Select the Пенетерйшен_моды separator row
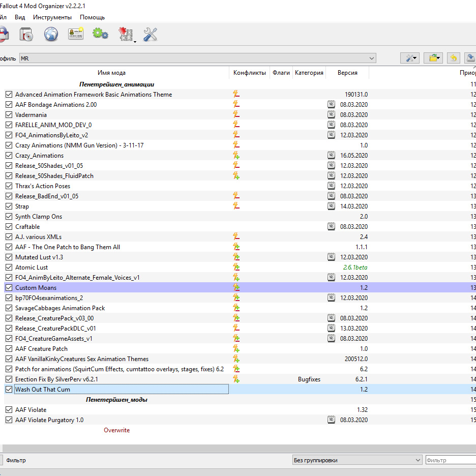Screen dimensions: 476x476 [116, 400]
